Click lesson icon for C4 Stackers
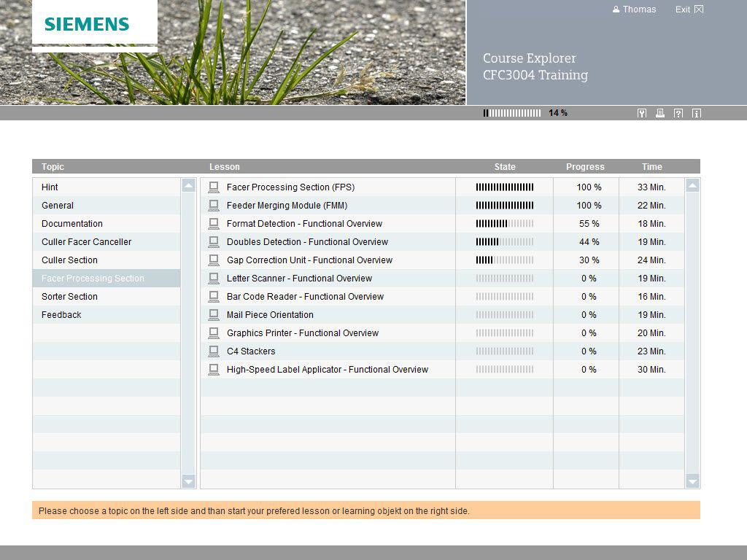 tap(214, 351)
